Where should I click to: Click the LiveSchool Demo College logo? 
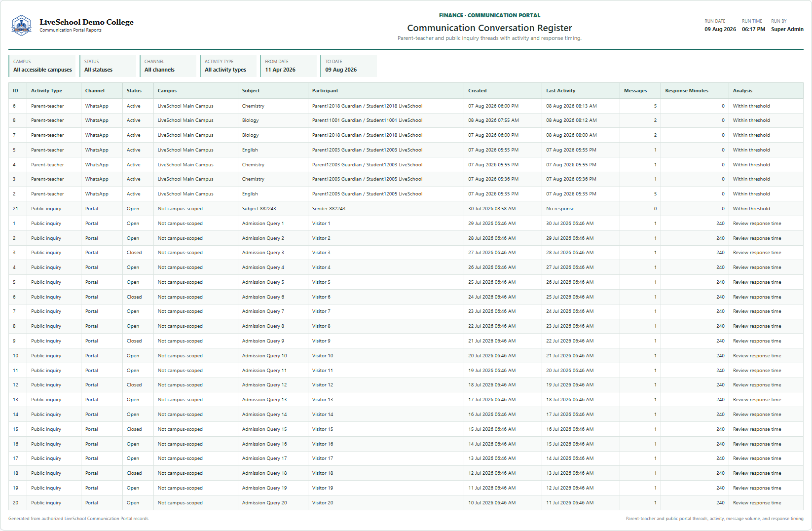coord(21,25)
